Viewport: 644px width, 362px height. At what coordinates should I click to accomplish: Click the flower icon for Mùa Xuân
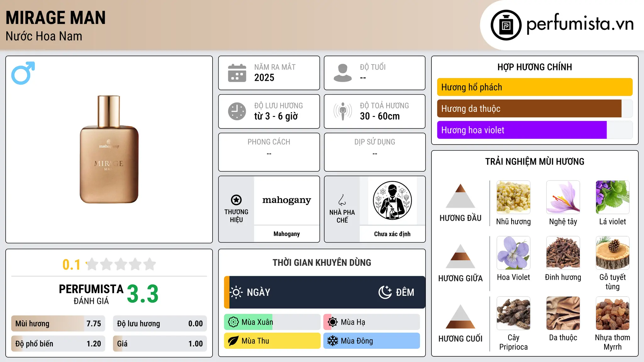tap(233, 322)
